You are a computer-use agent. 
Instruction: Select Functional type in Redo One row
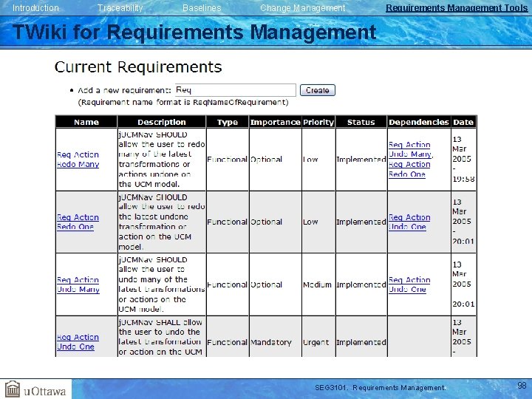click(227, 222)
